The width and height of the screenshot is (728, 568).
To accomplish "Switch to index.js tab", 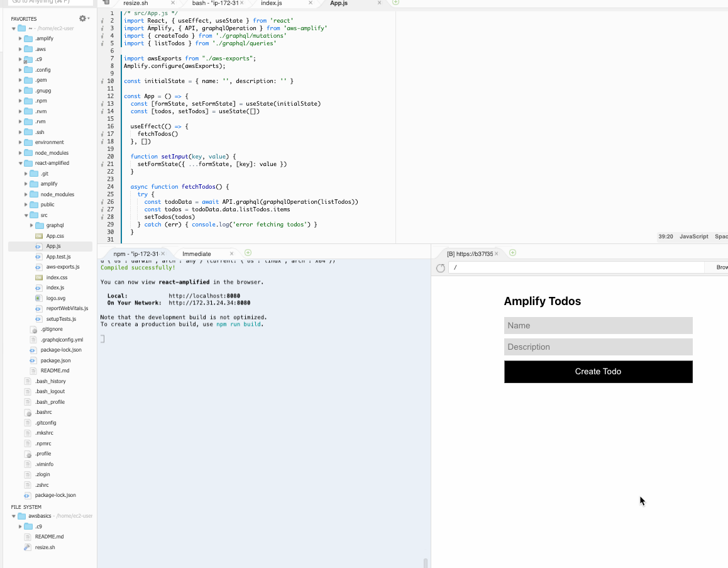I will (272, 3).
